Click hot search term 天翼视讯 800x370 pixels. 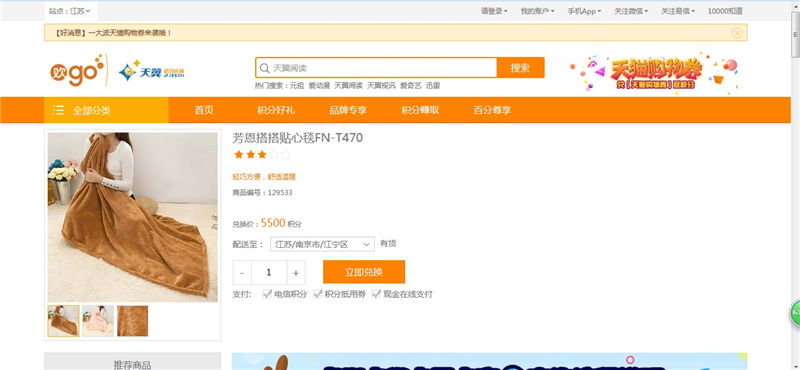(x=381, y=86)
